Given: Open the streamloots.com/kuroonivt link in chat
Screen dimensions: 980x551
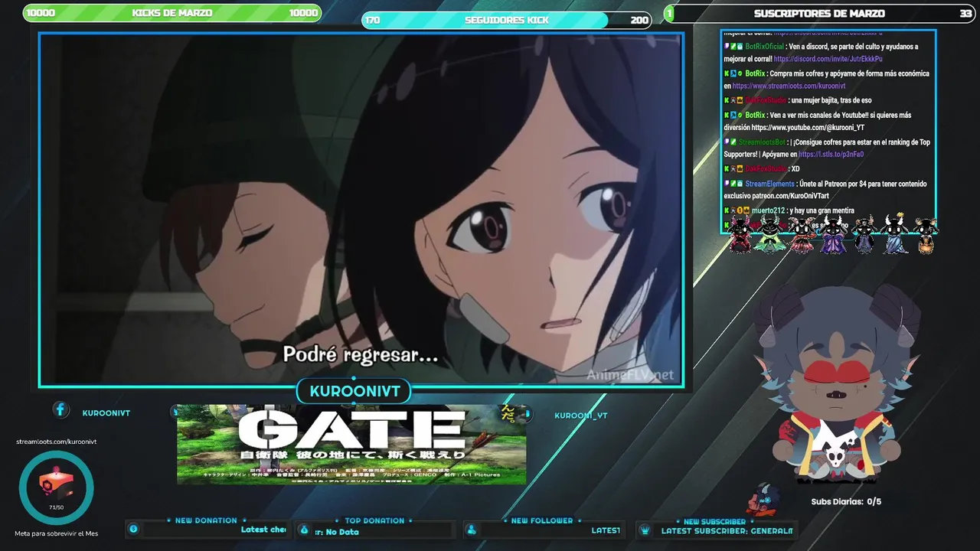Looking at the screenshot, I should [x=789, y=86].
